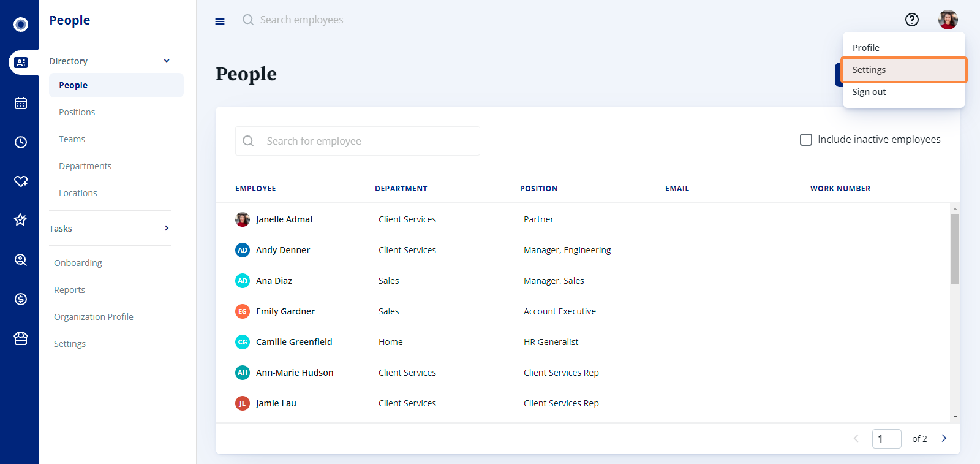Click Janelle Admal's avatar photo
Screen dimensions: 980x464
tap(242, 219)
